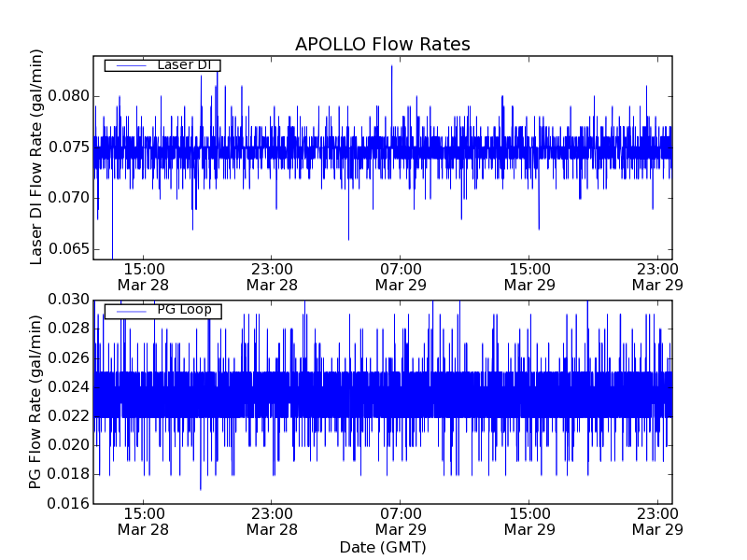Click the 0.080 tick on the top plot

(x=67, y=96)
